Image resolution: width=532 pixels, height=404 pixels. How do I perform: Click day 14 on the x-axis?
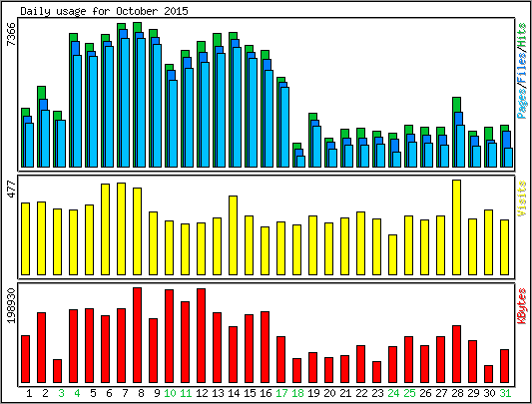click(x=234, y=393)
